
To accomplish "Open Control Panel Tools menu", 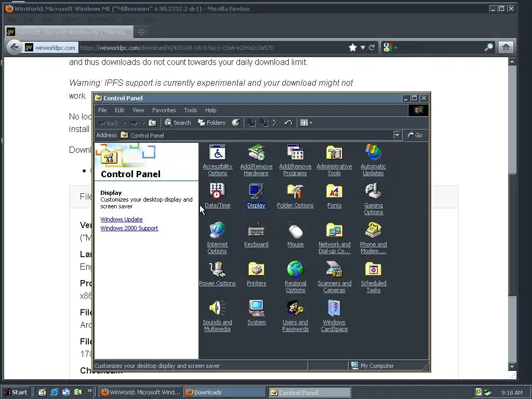I will (190, 110).
